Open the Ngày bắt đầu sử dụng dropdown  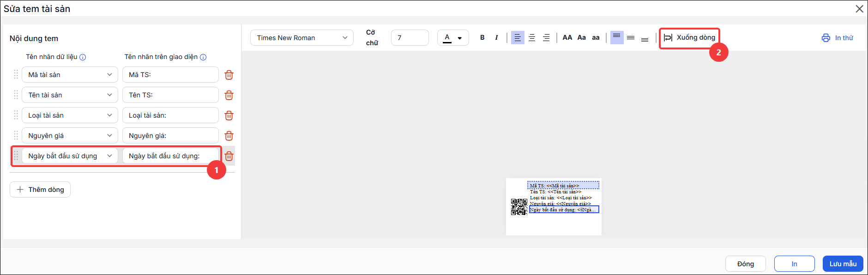70,156
